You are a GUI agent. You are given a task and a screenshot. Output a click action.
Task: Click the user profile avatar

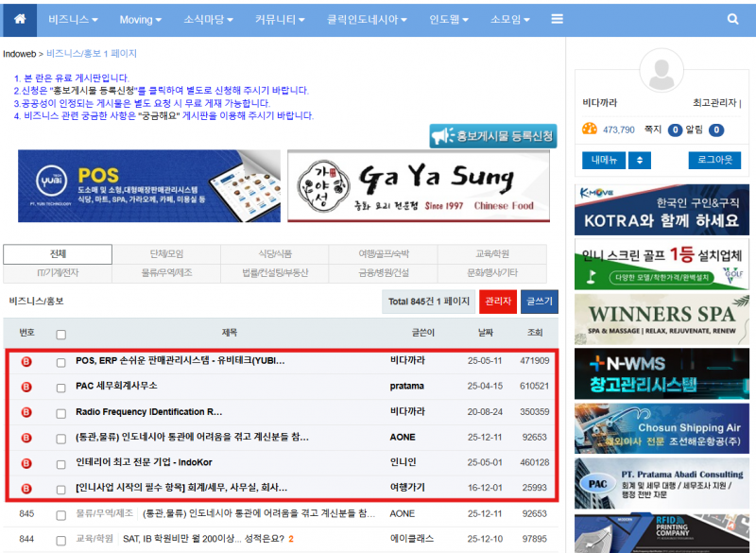tap(661, 70)
